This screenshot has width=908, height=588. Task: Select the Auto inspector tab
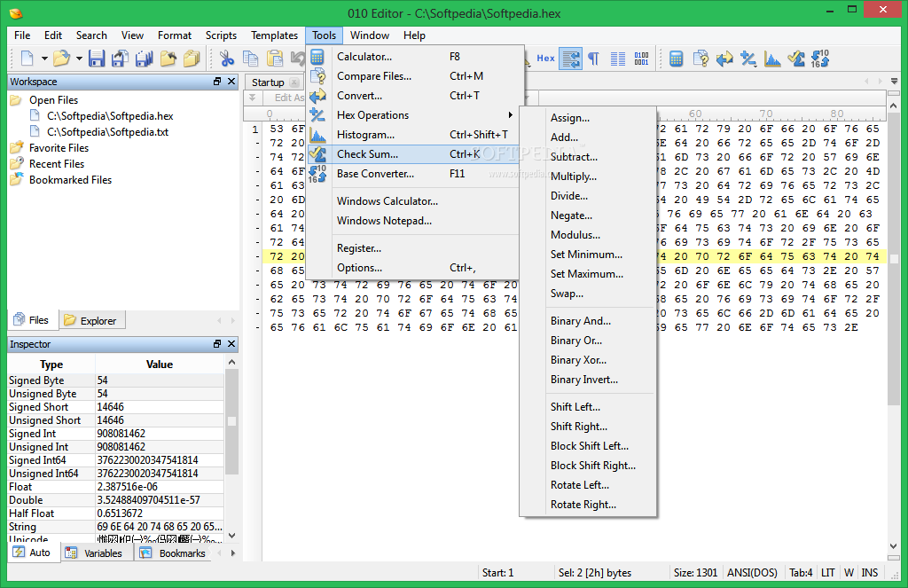click(x=33, y=553)
